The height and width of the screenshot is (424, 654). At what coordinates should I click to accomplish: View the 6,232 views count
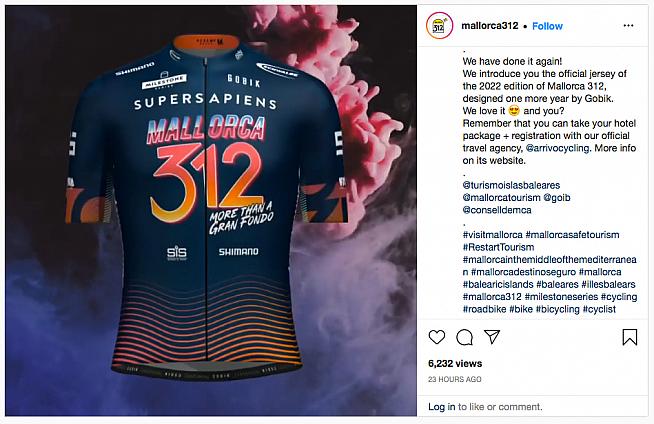coord(455,364)
